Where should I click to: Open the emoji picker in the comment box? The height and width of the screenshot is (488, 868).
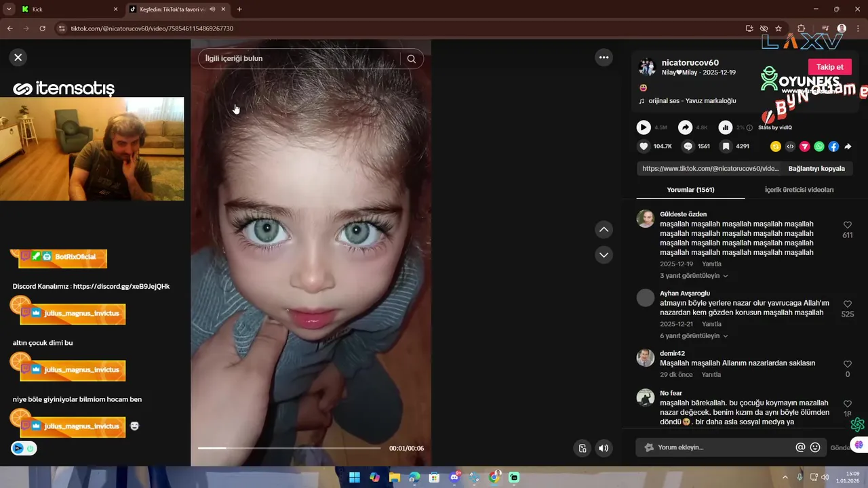pyautogui.click(x=815, y=447)
